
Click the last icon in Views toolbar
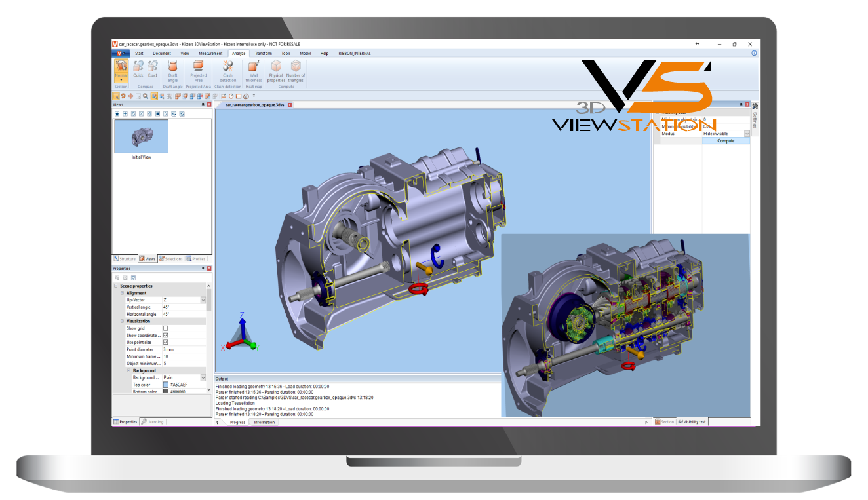click(x=182, y=113)
